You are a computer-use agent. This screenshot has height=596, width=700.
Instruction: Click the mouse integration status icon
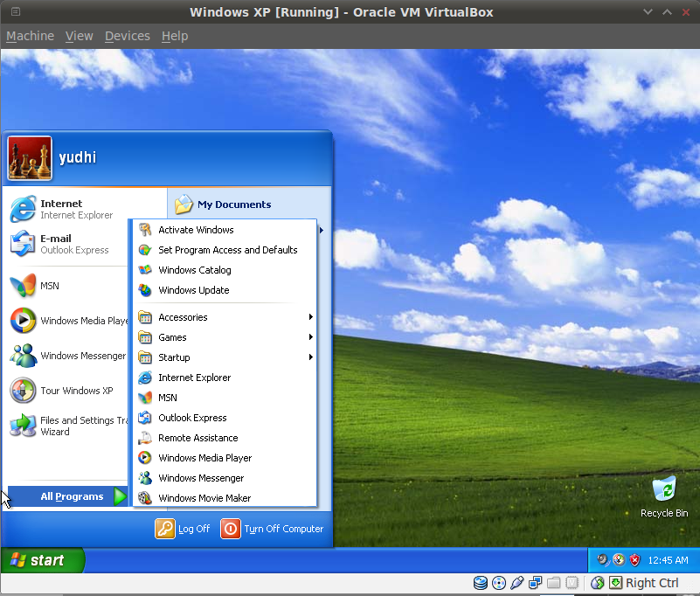pyautogui.click(x=598, y=583)
